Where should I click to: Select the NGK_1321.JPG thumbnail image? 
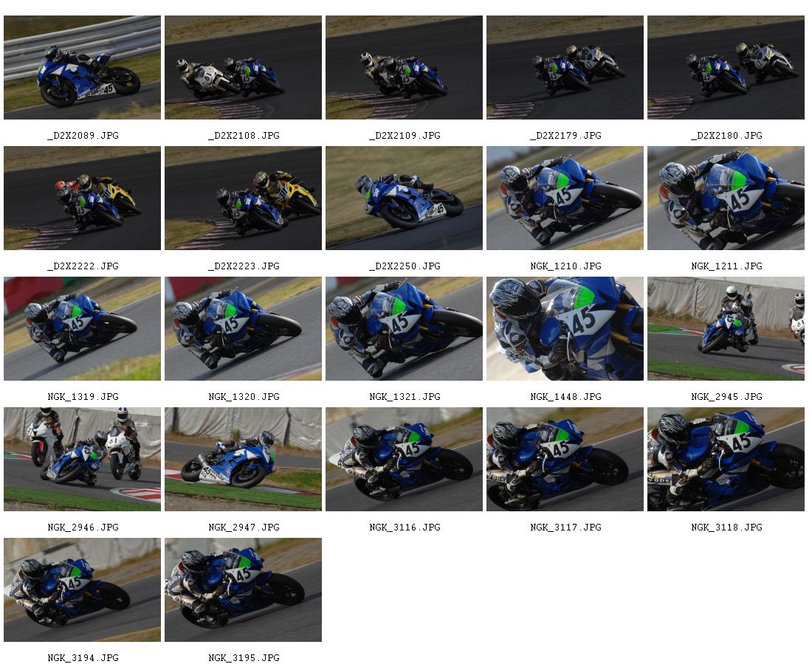[404, 328]
